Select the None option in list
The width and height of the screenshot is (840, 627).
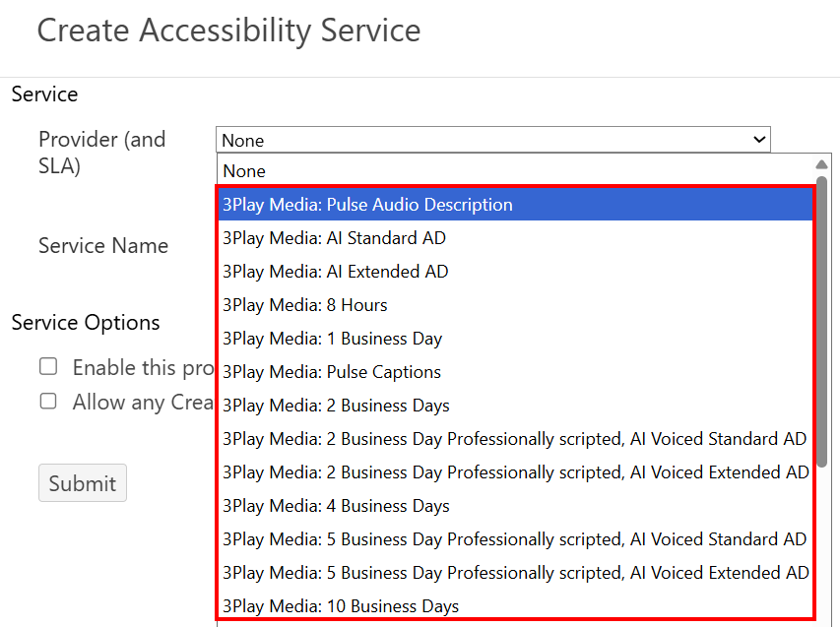(x=515, y=171)
